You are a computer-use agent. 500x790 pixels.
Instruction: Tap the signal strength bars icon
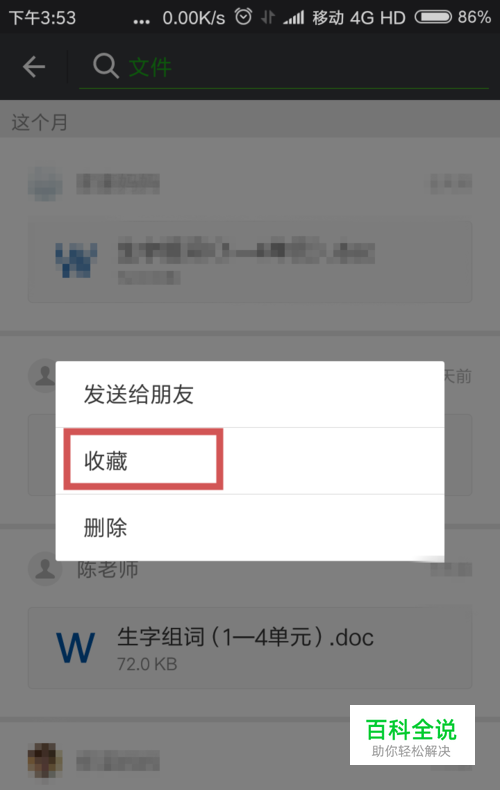click(x=294, y=18)
